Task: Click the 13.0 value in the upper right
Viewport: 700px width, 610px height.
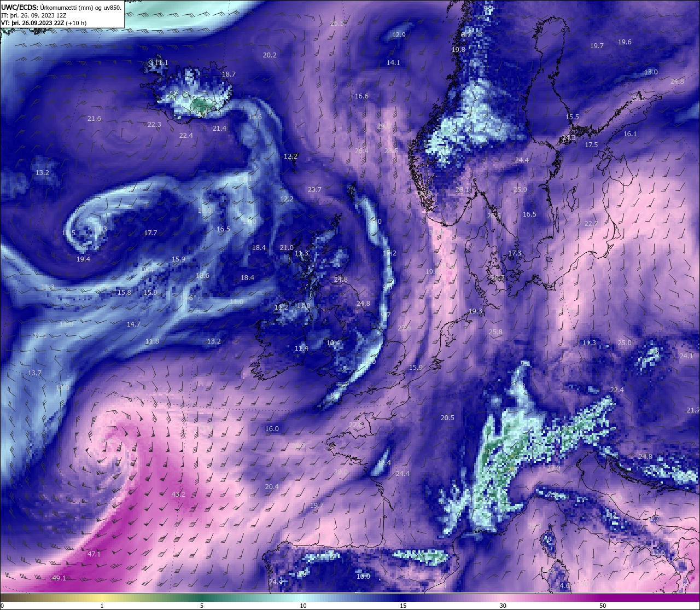Action: pos(651,72)
